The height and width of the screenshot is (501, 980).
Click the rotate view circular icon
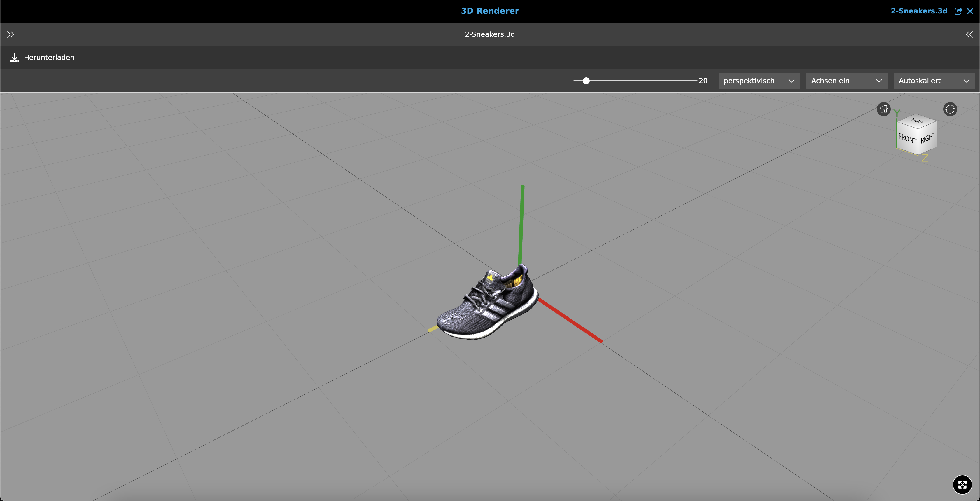pos(950,109)
